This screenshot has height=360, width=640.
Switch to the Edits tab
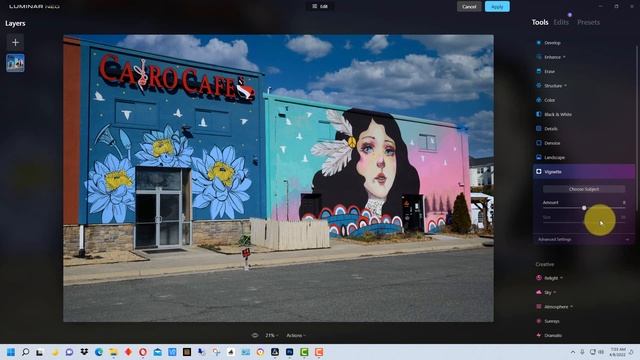(561, 22)
